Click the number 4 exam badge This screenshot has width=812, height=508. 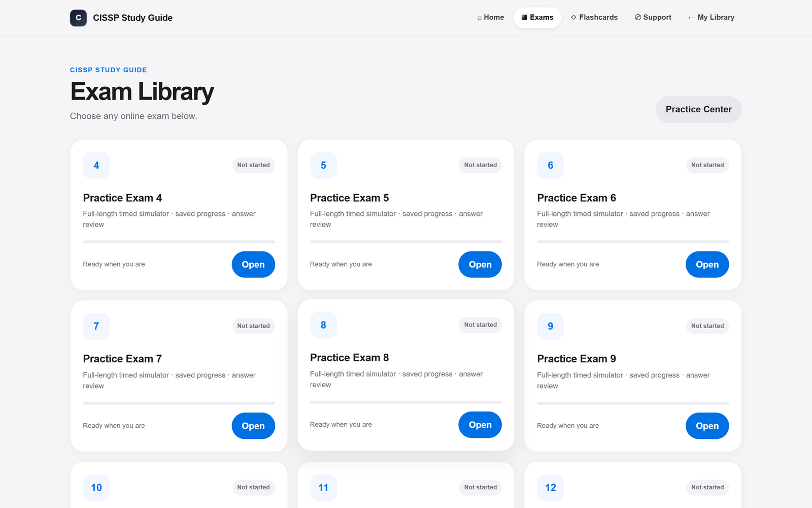96,165
